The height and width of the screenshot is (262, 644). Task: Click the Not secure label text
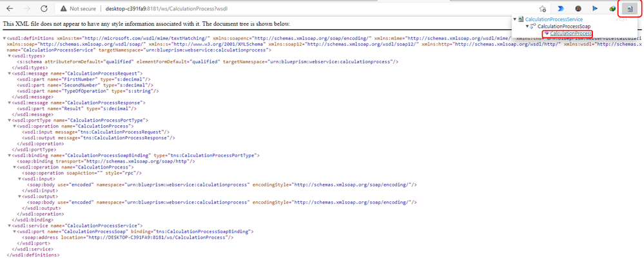pyautogui.click(x=83, y=8)
